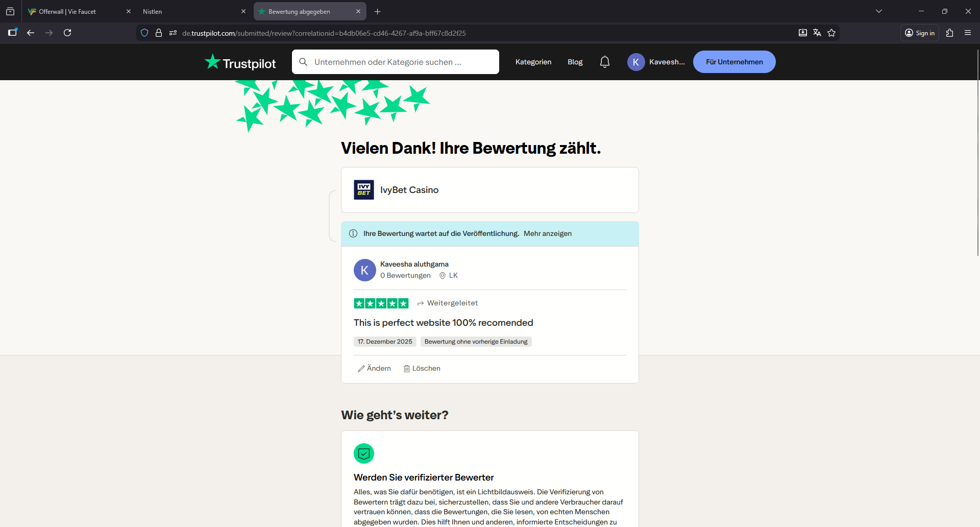Close the Offerwall | Vie Faucet tab
980x527 pixels.
(x=129, y=11)
